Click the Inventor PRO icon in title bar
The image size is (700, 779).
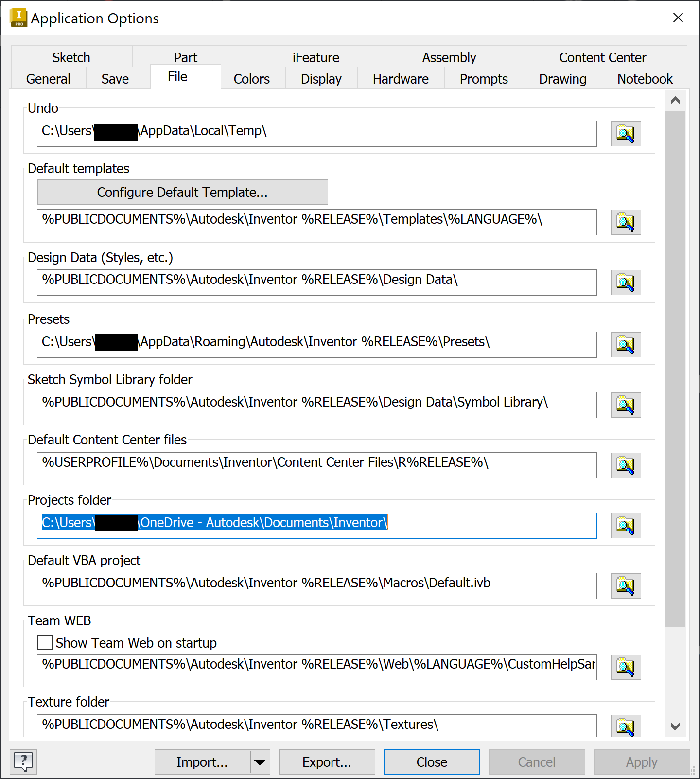tap(18, 18)
